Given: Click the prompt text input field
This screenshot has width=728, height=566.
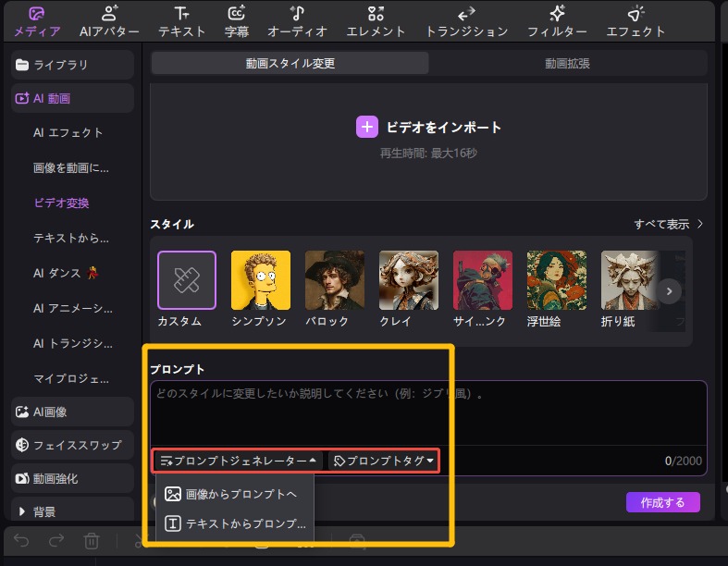Looking at the screenshot, I should pyautogui.click(x=428, y=413).
